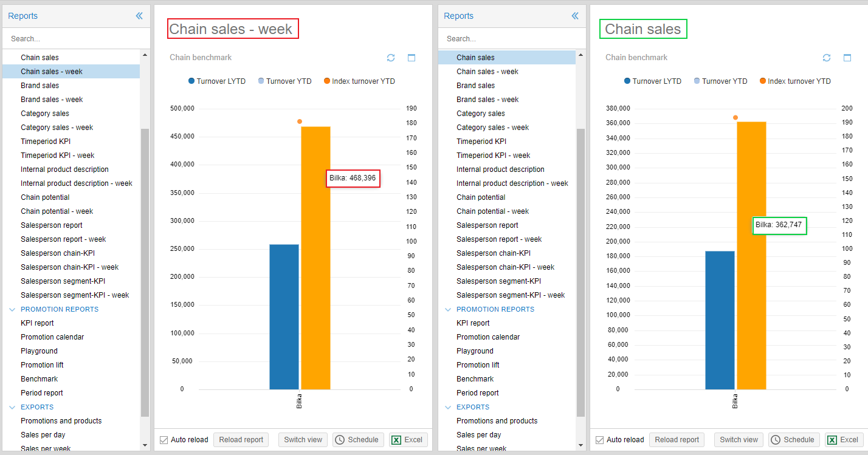Collapse the left Reports panel with double chevron
Screen dimensions: 868x455
[x=139, y=16]
